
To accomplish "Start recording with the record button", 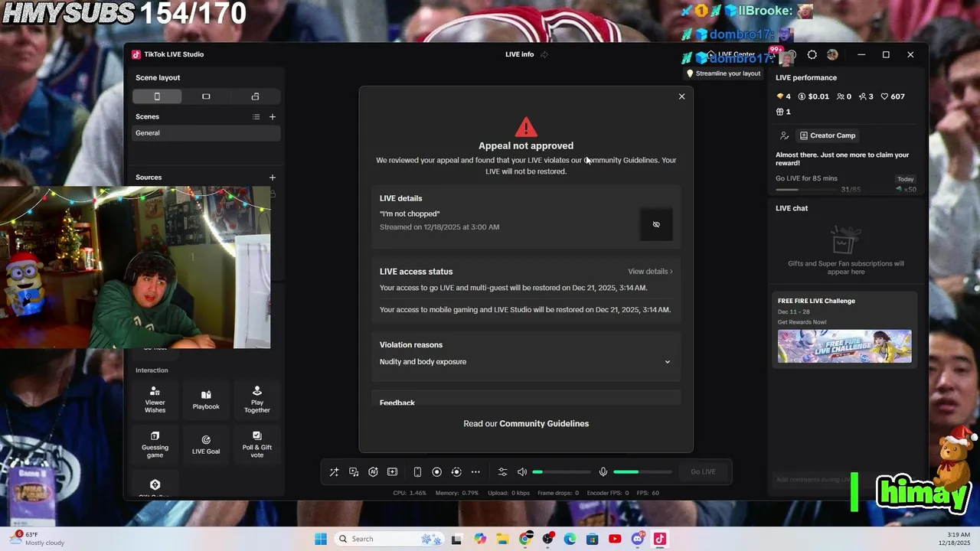I will pos(436,472).
